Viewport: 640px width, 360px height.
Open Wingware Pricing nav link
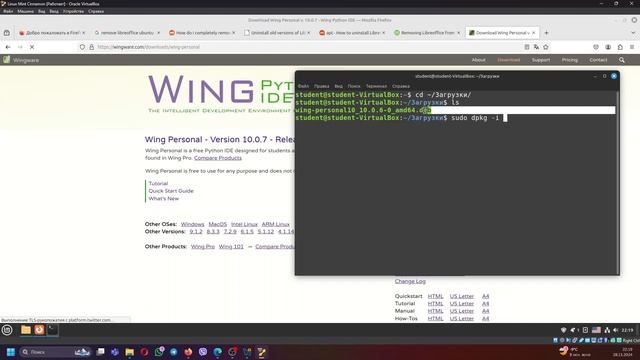[569, 60]
